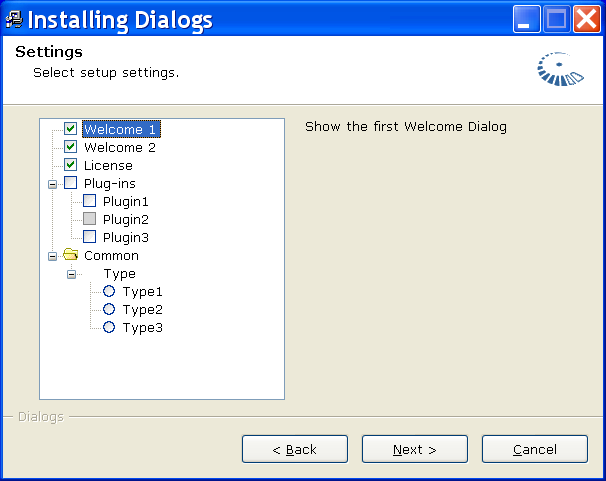
Task: Select the Type1 radio button
Action: click(109, 291)
